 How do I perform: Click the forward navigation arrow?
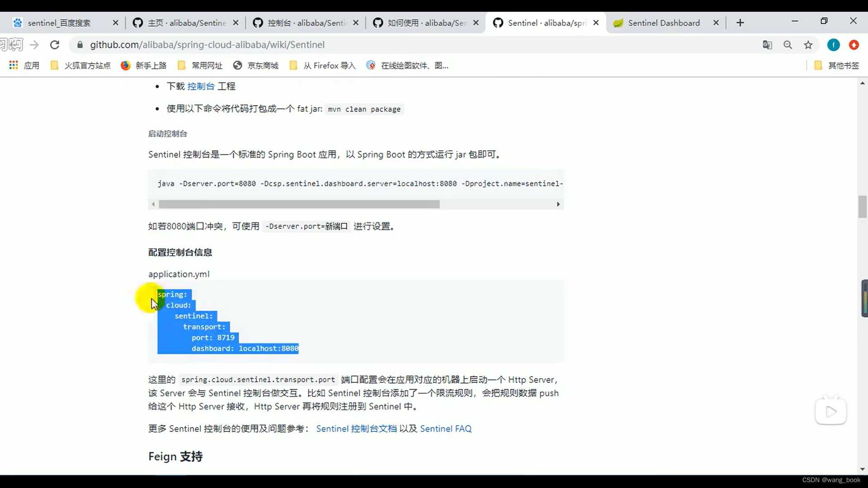click(34, 45)
